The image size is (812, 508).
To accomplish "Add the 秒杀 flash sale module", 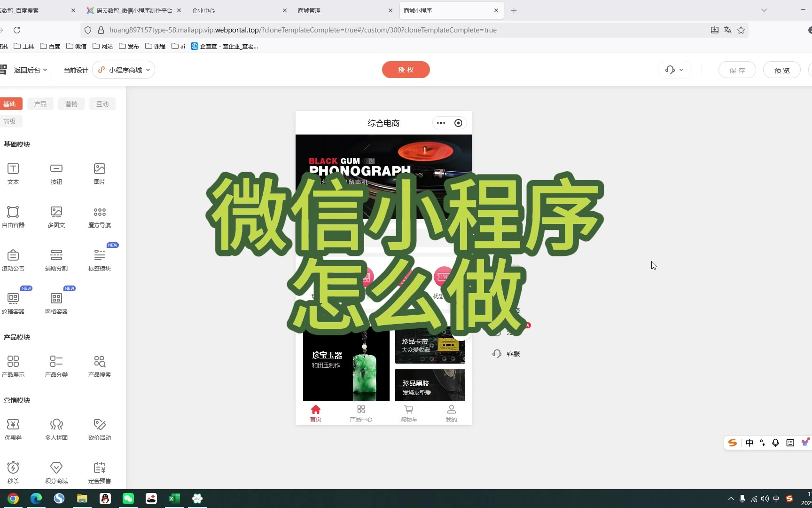I will pyautogui.click(x=13, y=473).
